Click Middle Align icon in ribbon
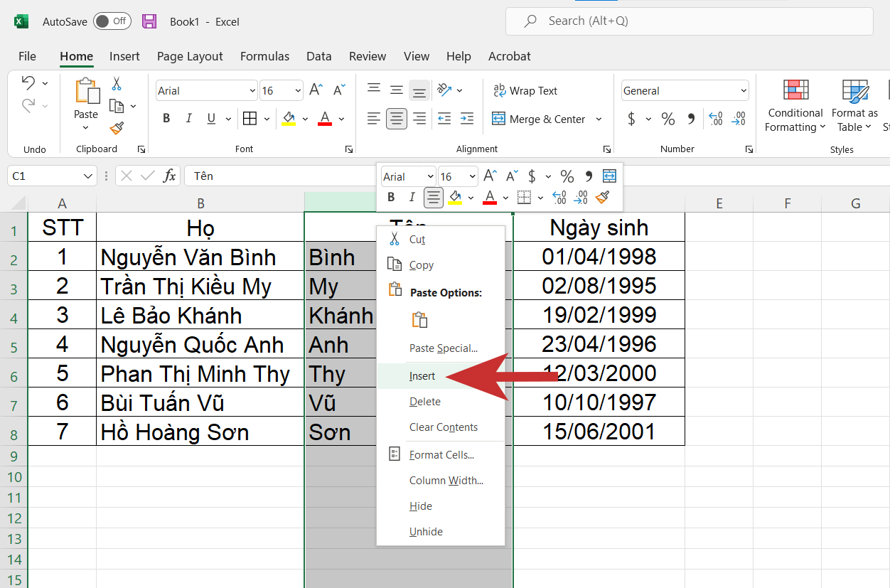The width and height of the screenshot is (890, 588). point(397,90)
